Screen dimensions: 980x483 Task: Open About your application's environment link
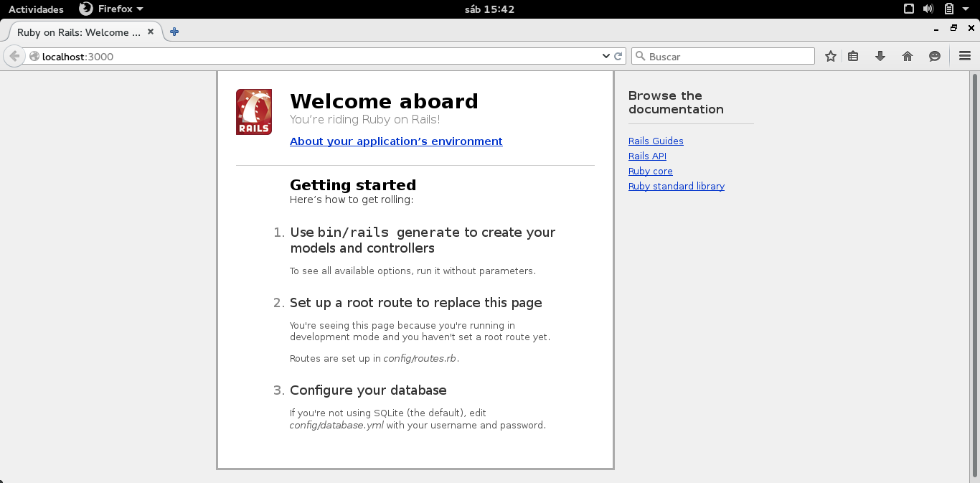(396, 141)
